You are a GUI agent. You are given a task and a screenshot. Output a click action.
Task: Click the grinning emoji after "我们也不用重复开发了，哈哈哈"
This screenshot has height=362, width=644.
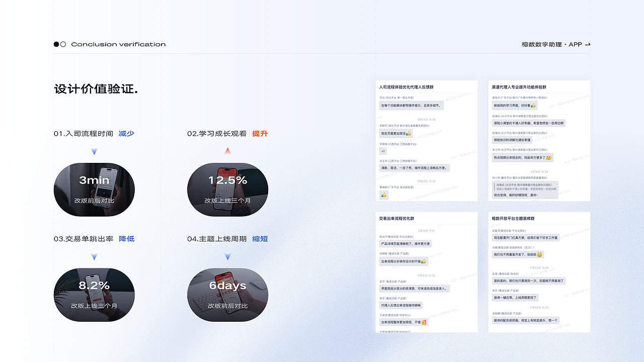point(540,255)
